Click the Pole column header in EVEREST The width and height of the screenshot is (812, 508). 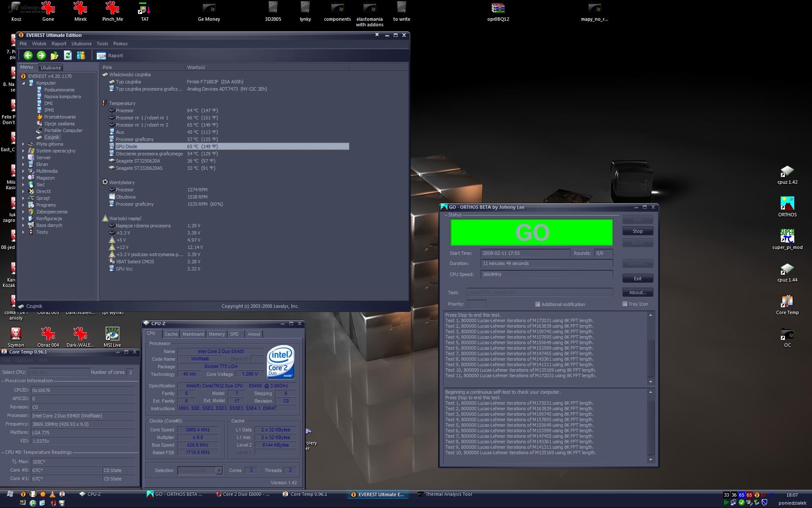[143, 67]
